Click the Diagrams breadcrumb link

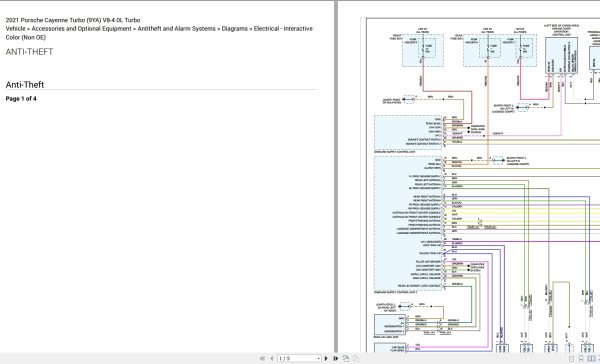pos(235,29)
